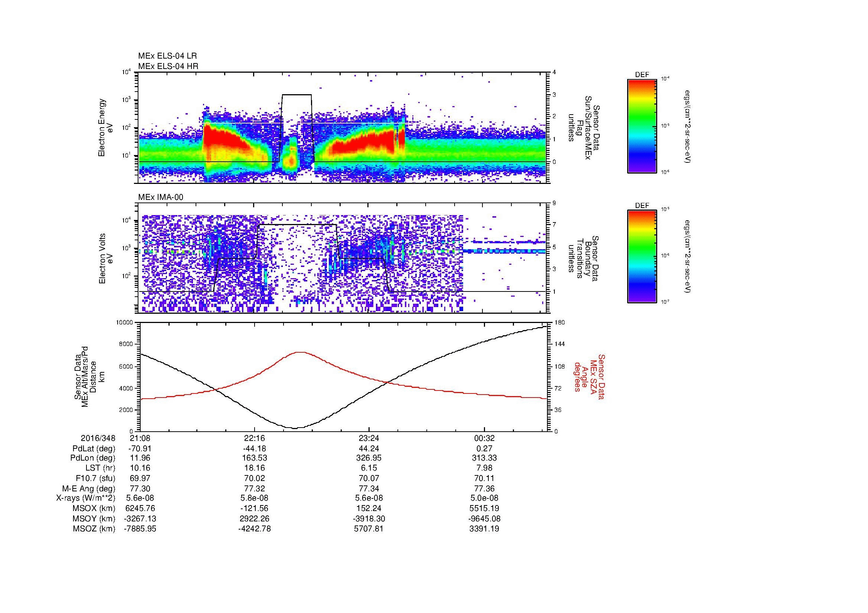Screen dimensions: 868x613
Task: Click the M-E Ang value '77.36'
Action: (484, 488)
